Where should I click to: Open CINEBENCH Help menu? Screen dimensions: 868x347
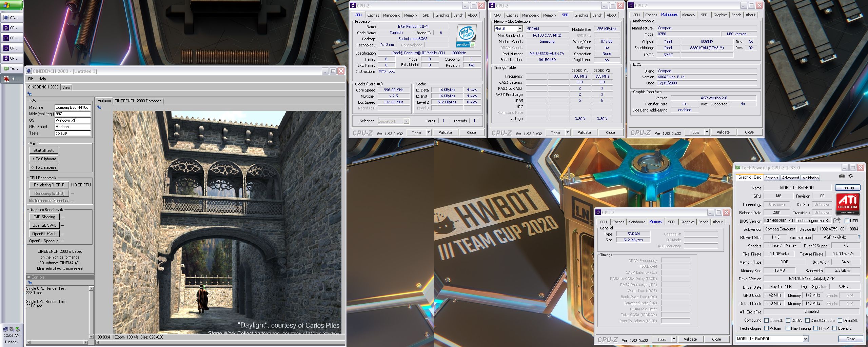(42, 79)
